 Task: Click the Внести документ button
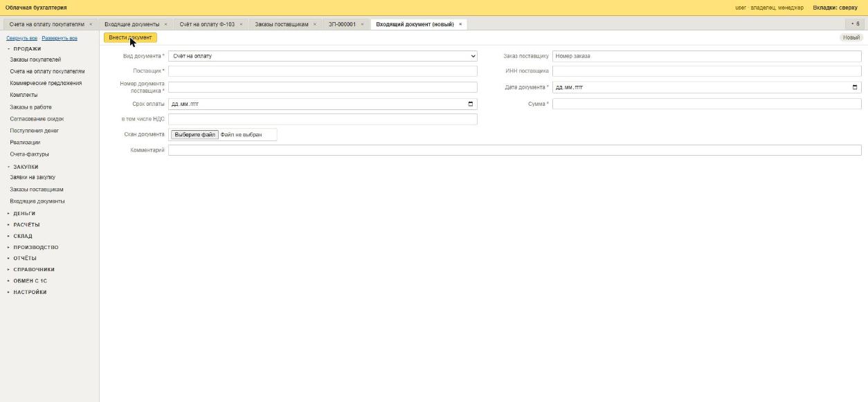tap(130, 37)
